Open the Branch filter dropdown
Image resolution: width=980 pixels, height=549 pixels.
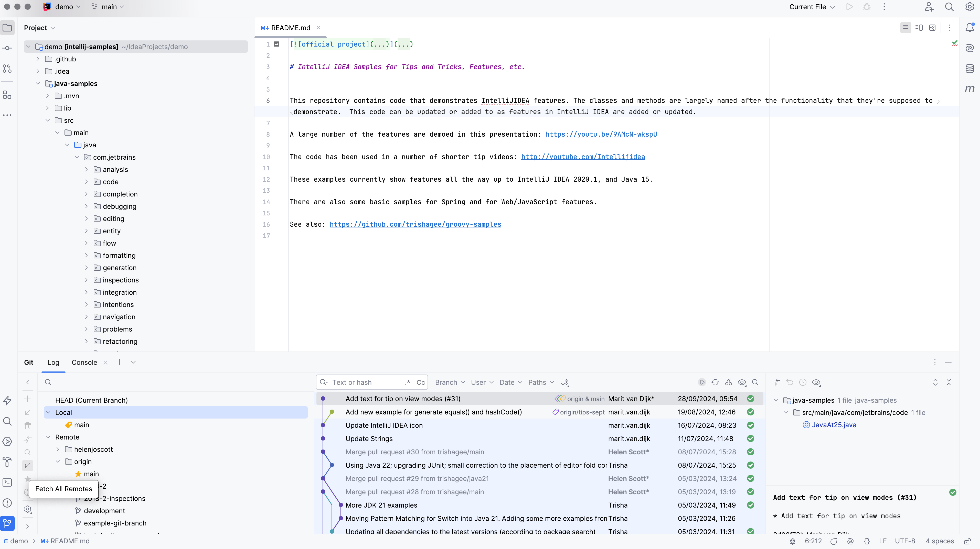tap(450, 382)
